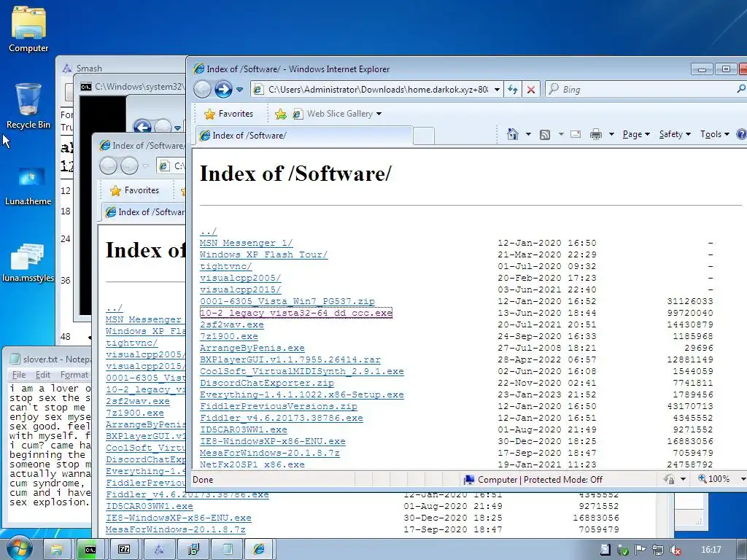Open Windows Explorer from the taskbar
The image size is (747, 560).
[x=57, y=550]
